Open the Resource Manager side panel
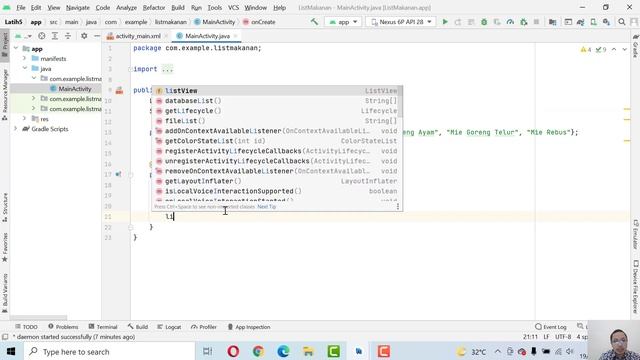This screenshot has height=360, width=640. pyautogui.click(x=5, y=95)
